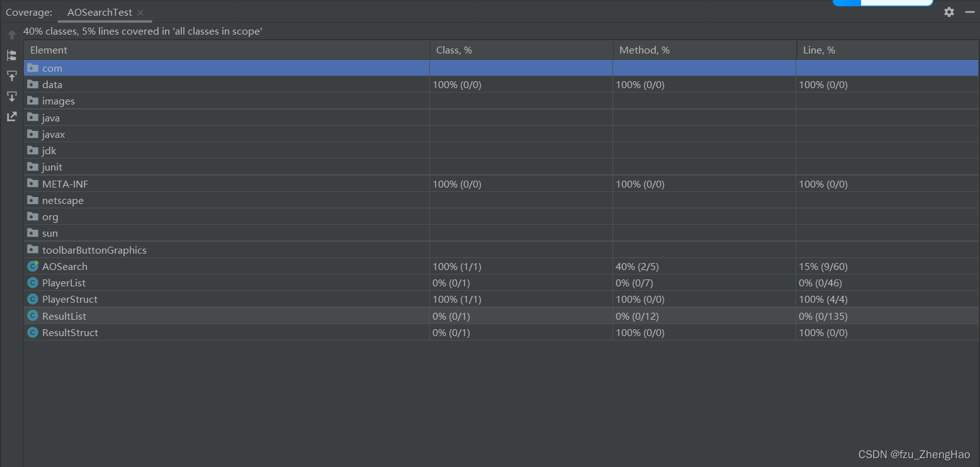
Task: Select the META-INF package row
Action: [501, 184]
